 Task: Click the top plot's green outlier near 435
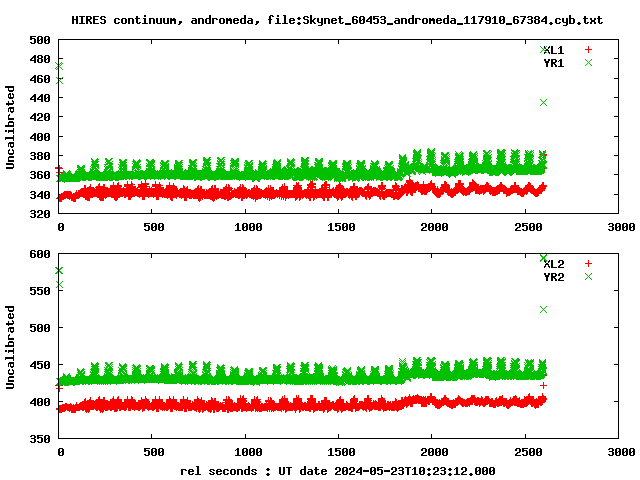(x=543, y=102)
